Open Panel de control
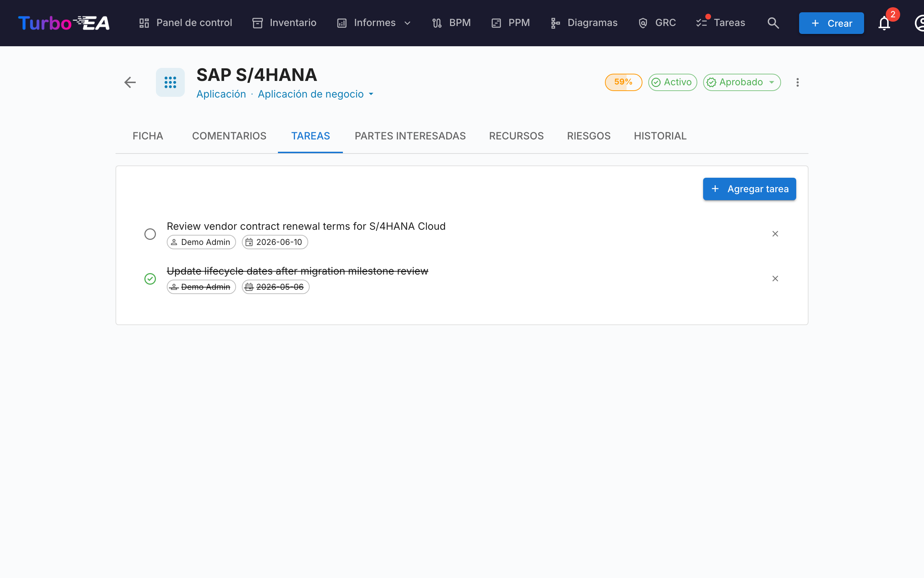This screenshot has height=578, width=924. tap(186, 23)
